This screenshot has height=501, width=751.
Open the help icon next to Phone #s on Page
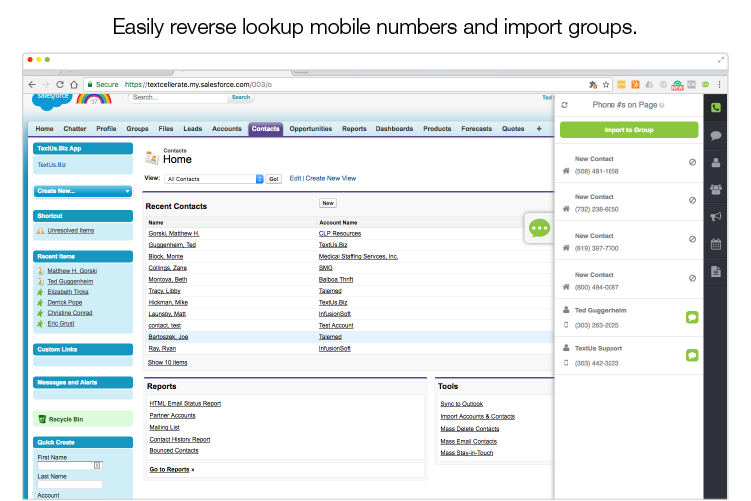tap(661, 105)
